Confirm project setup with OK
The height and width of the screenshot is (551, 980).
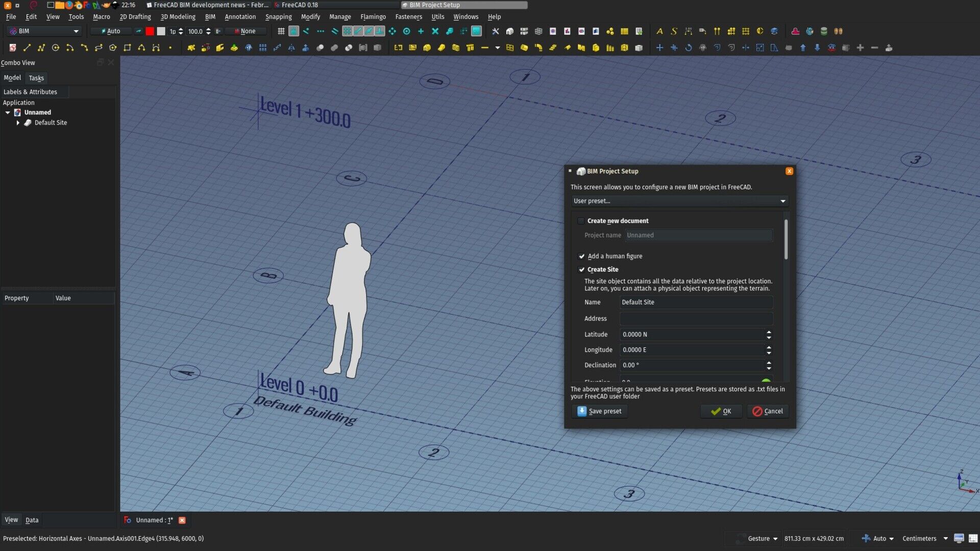(720, 411)
